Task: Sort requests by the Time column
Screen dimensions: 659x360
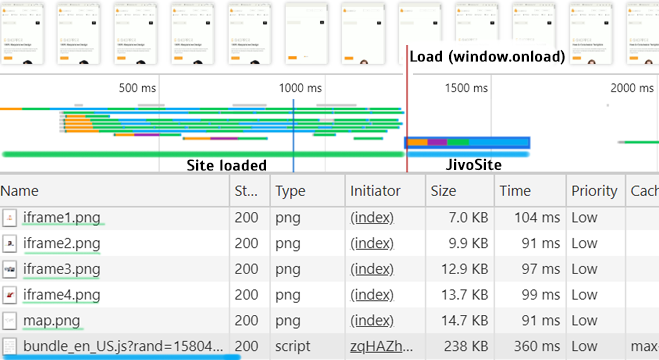Action: [x=530, y=191]
